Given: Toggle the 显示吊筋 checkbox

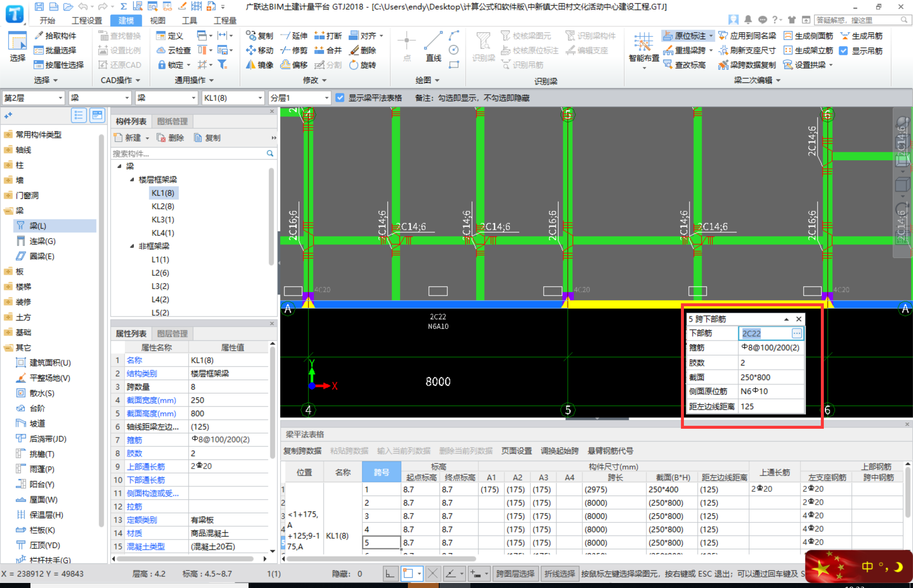Looking at the screenshot, I should [844, 51].
